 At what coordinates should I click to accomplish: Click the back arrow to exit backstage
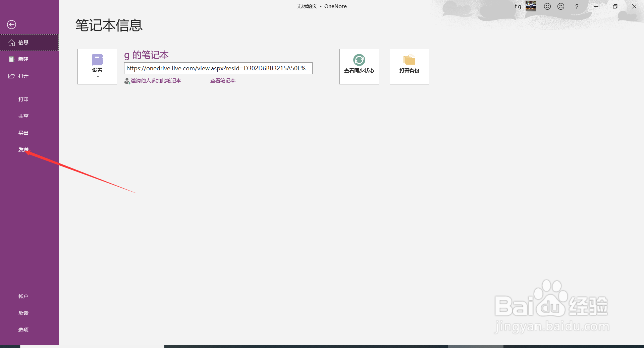11,24
